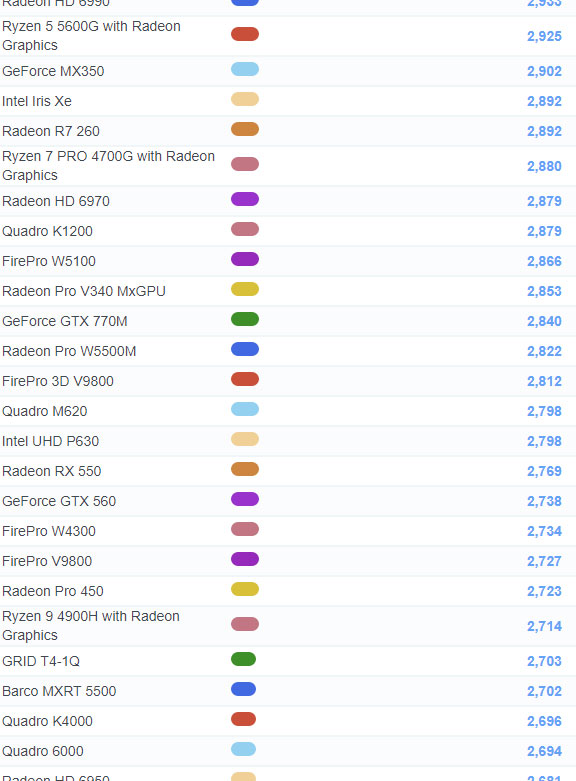Click the 2,696 score value

pyautogui.click(x=544, y=721)
